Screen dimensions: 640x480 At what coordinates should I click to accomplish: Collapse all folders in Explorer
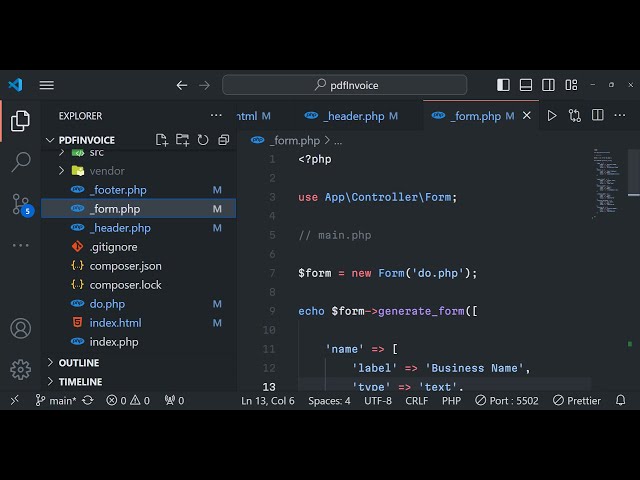coord(223,140)
